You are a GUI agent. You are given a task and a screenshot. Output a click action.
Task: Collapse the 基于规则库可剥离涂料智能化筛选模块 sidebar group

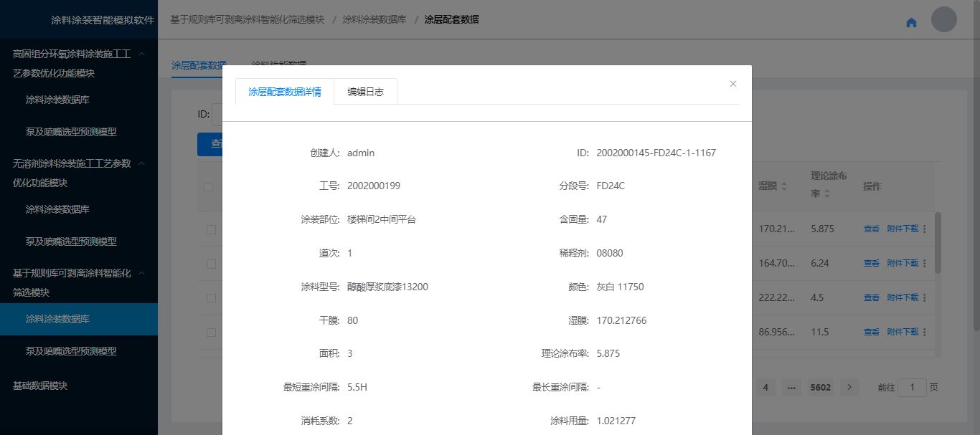tap(142, 273)
